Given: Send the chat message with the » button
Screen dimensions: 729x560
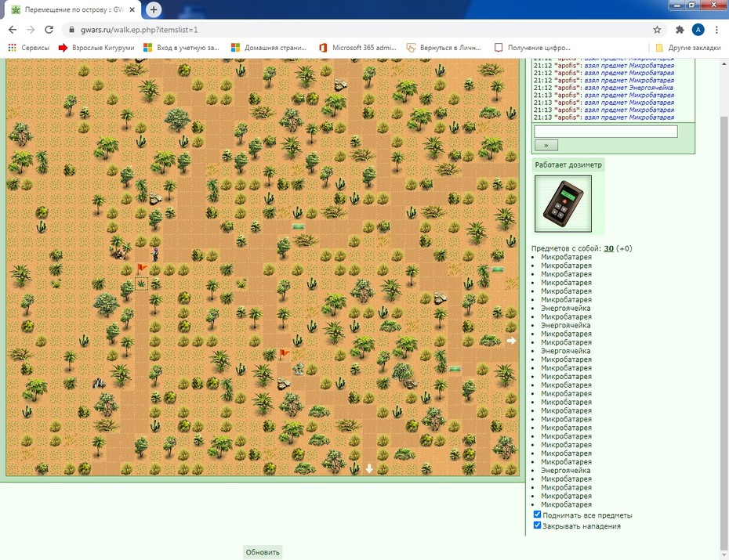Looking at the screenshot, I should click(x=546, y=146).
